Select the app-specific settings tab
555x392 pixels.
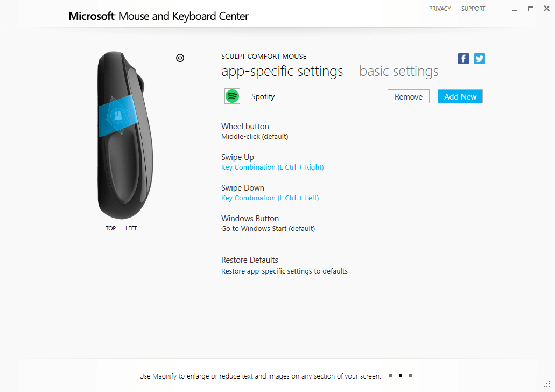point(282,71)
